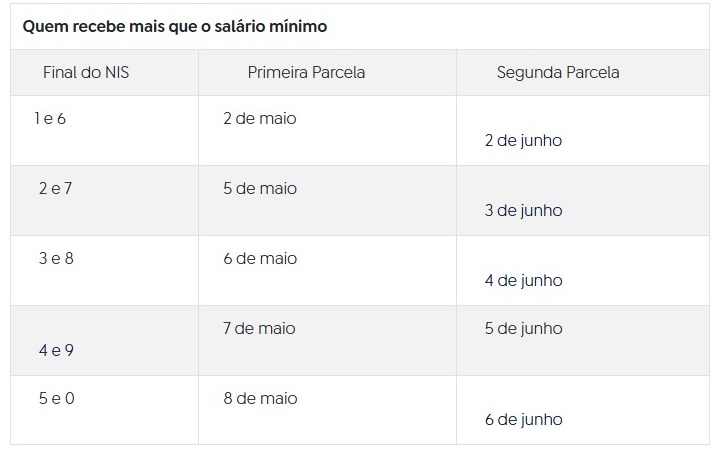Select the '2 de maio' date cell
This screenshot has width=718, height=462.
pyautogui.click(x=260, y=119)
